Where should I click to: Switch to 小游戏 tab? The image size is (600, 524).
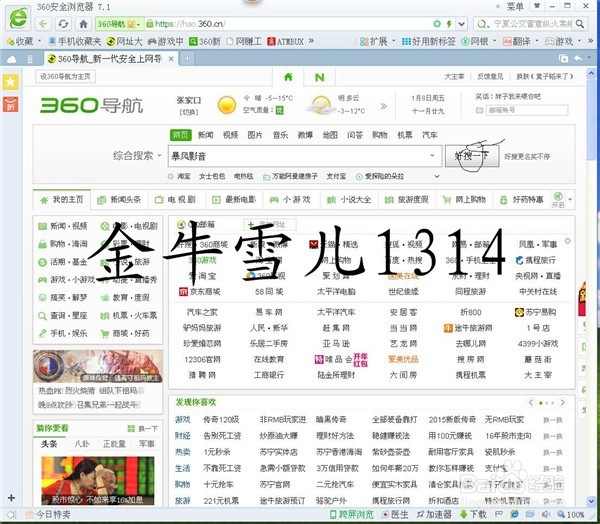coord(291,199)
